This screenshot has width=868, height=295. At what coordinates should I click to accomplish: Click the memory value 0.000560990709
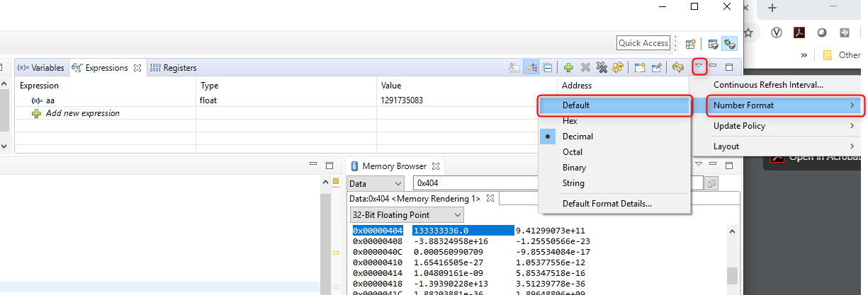coord(447,250)
